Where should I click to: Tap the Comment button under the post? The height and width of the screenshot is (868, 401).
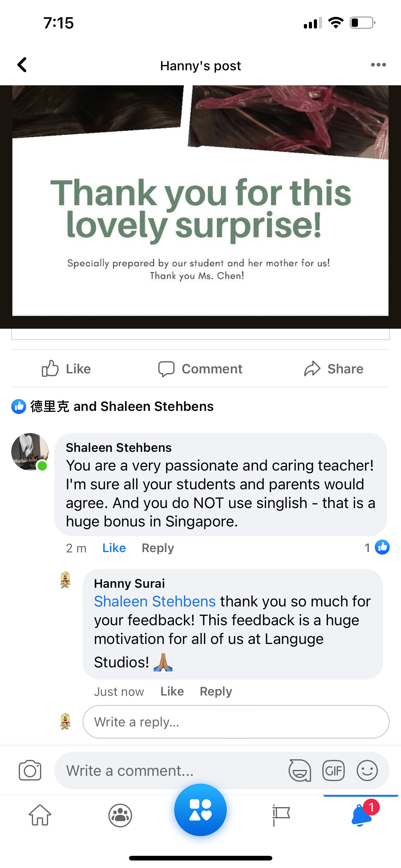coord(200,369)
